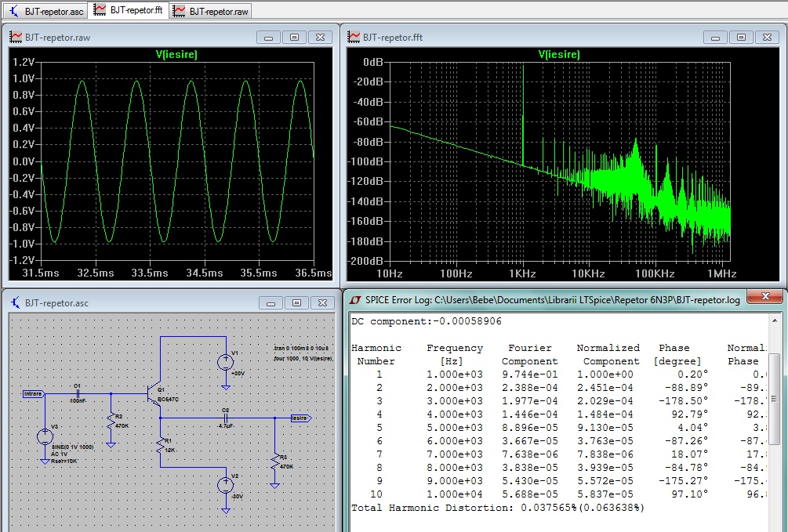
Task: Click the Rser=10K text under V3
Action: point(65,461)
